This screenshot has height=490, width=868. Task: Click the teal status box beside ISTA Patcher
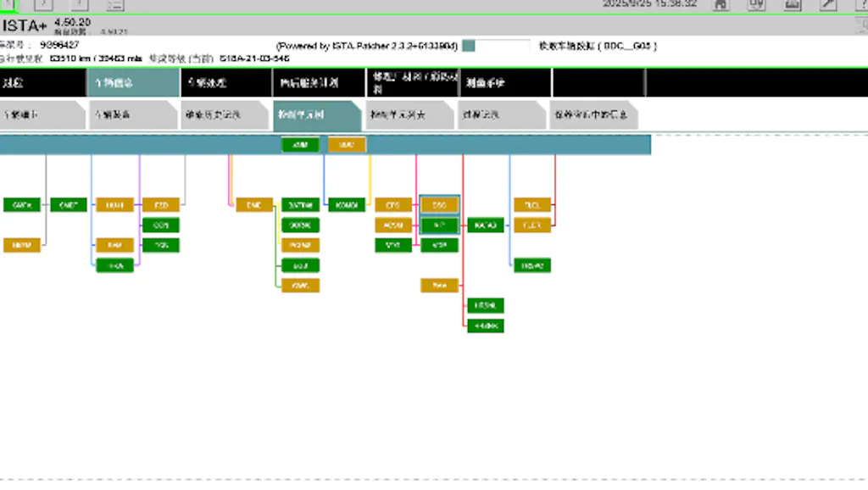469,46
